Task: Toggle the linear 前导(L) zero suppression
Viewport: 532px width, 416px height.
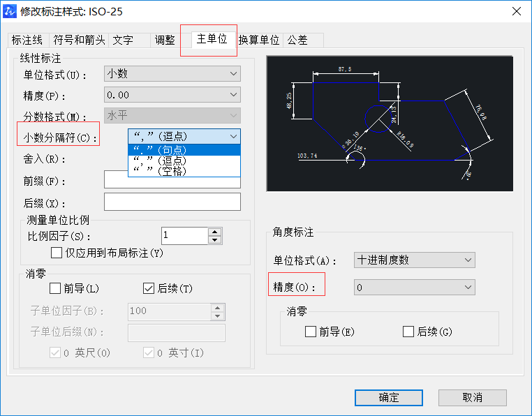Action: [56, 288]
